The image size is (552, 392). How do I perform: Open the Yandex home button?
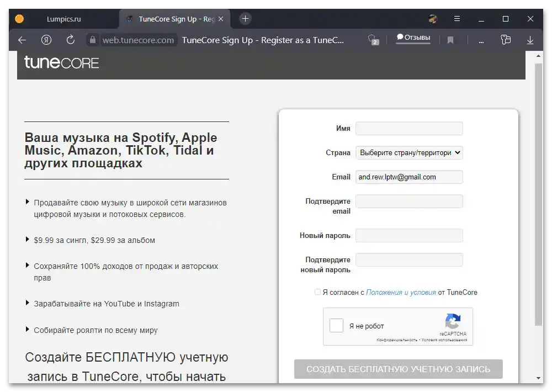click(46, 40)
